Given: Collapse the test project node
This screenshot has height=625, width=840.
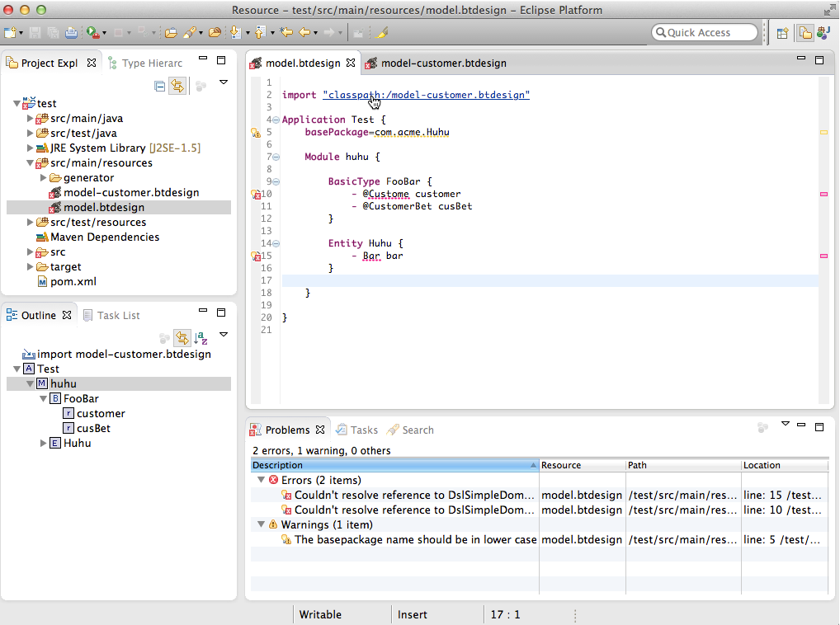Looking at the screenshot, I should 17,103.
